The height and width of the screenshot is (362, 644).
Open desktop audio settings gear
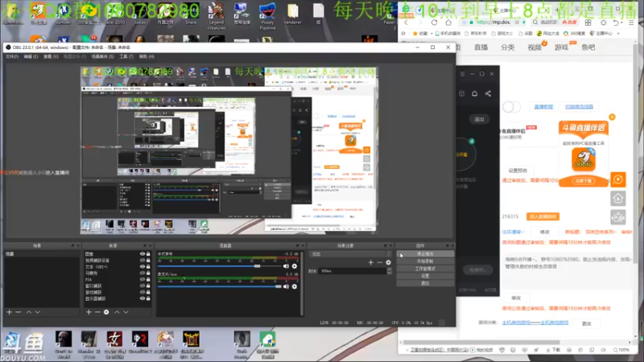tap(295, 266)
